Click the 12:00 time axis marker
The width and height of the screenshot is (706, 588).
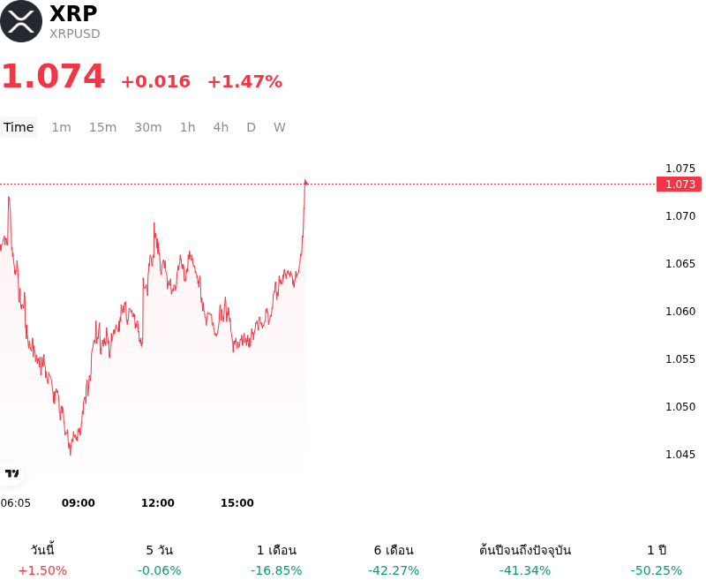click(x=158, y=503)
